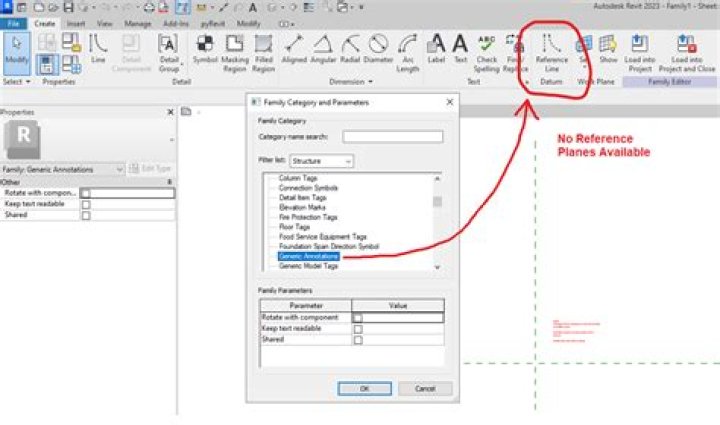Click the Category name search field
720x425 pixels.
[x=392, y=137]
